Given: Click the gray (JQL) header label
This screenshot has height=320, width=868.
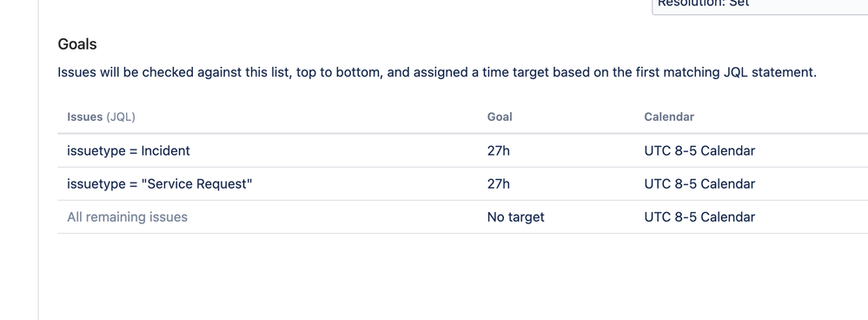Looking at the screenshot, I should (121, 117).
